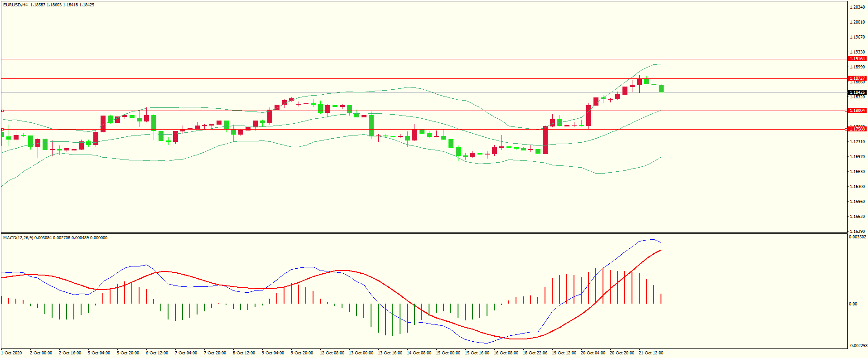This screenshot has height=358, width=868.
Task: Click the 20 Oct 20:00 time label
Action: coord(622,353)
